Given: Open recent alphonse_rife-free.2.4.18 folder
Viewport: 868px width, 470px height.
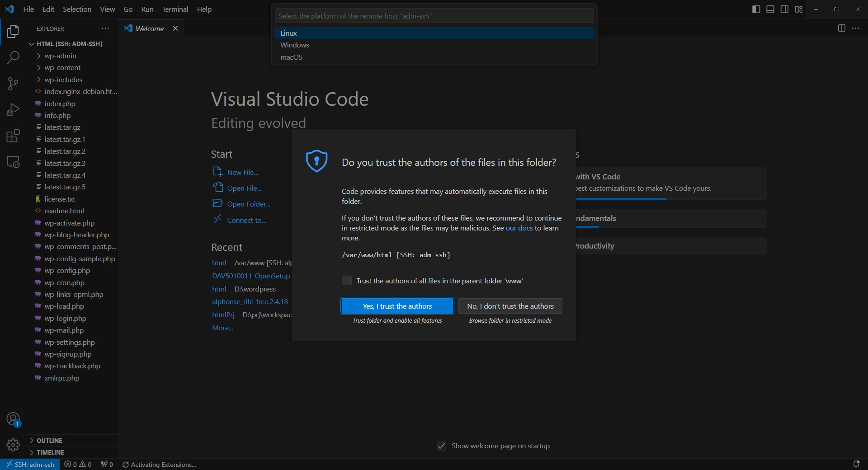Looking at the screenshot, I should 250,301.
